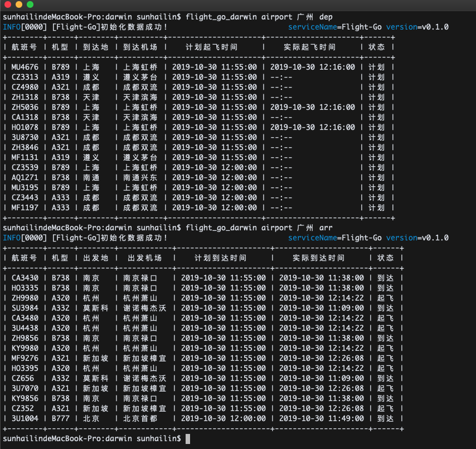Click flight number CZ4980
This screenshot has width=476, height=449.
(x=25, y=87)
